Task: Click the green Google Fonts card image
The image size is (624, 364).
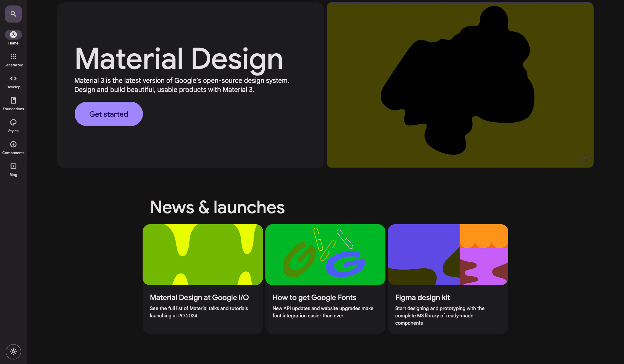Action: pyautogui.click(x=325, y=255)
